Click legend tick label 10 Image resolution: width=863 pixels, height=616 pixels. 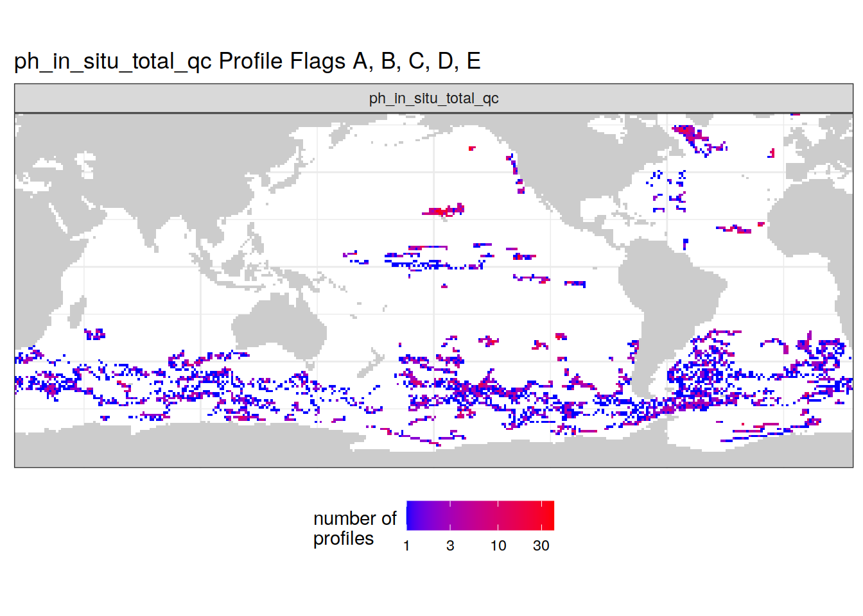click(x=498, y=546)
